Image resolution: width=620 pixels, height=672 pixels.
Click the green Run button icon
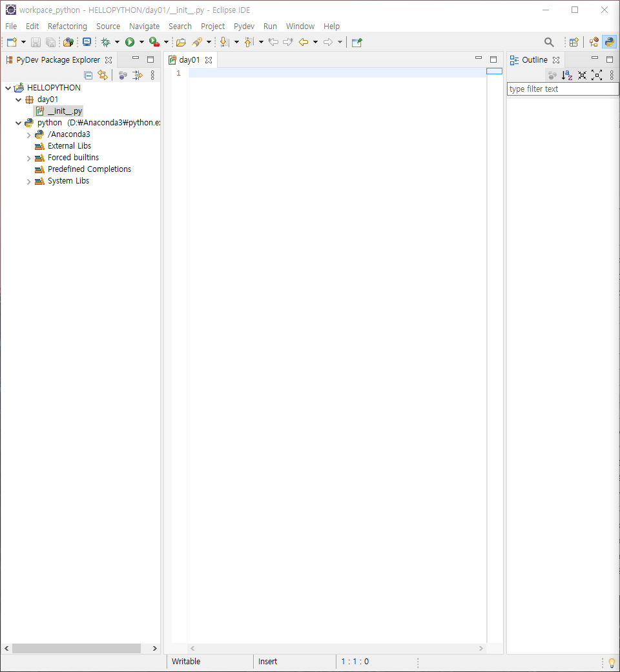click(x=130, y=42)
